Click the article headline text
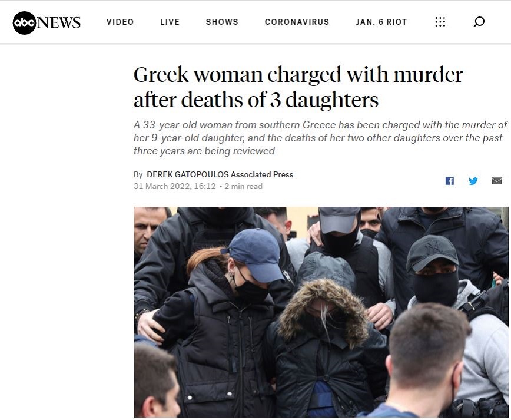The height and width of the screenshot is (420, 511). 298,87
